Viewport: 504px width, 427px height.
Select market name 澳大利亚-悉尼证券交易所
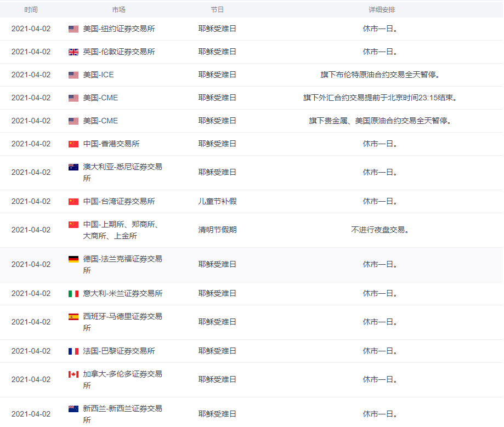tap(122, 173)
